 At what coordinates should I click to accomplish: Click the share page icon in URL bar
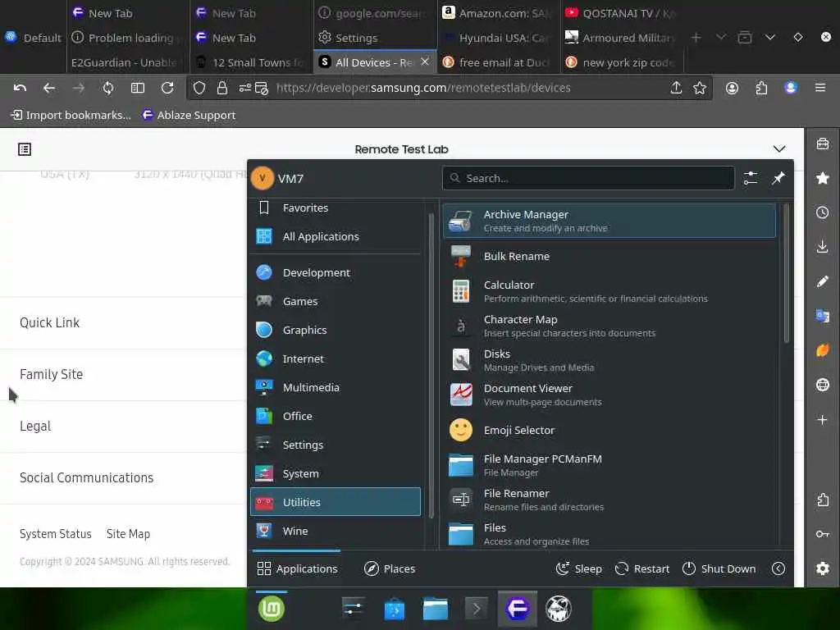click(x=676, y=88)
